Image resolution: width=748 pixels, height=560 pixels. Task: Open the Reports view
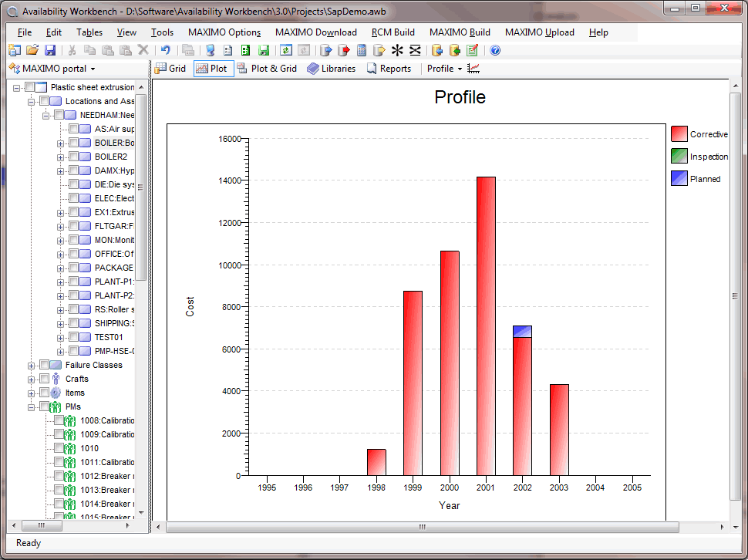[x=389, y=68]
